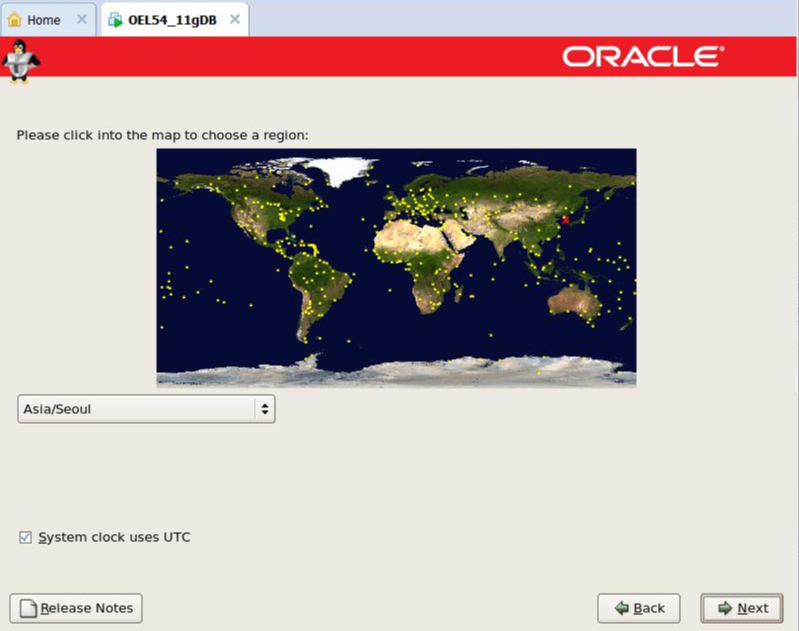The image size is (799, 631).
Task: Click the Home house icon
Action: (x=15, y=20)
